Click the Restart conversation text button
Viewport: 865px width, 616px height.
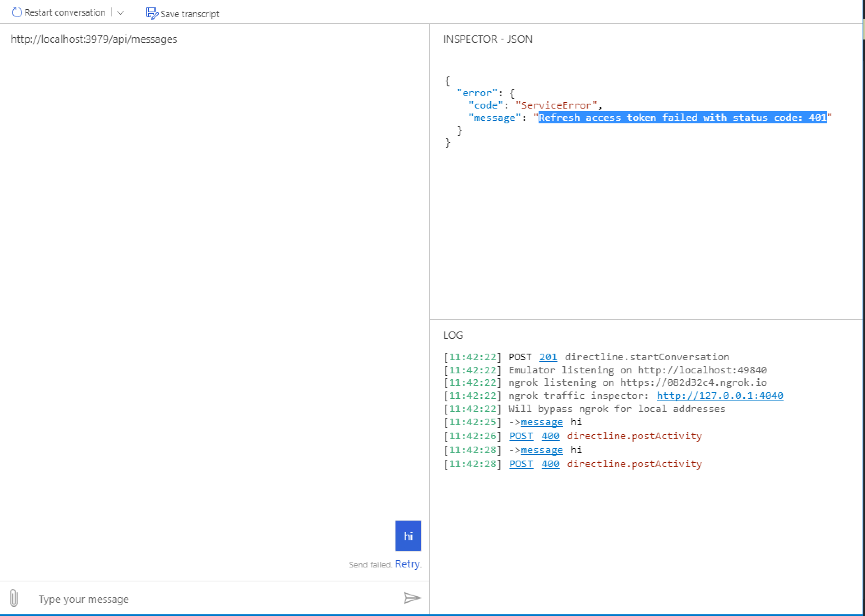pyautogui.click(x=65, y=13)
